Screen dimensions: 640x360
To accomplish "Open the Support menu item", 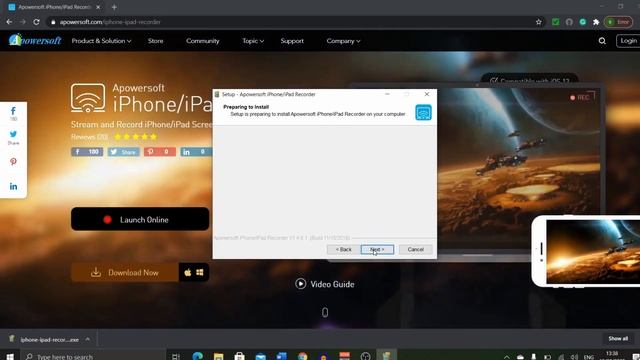I will point(292,41).
